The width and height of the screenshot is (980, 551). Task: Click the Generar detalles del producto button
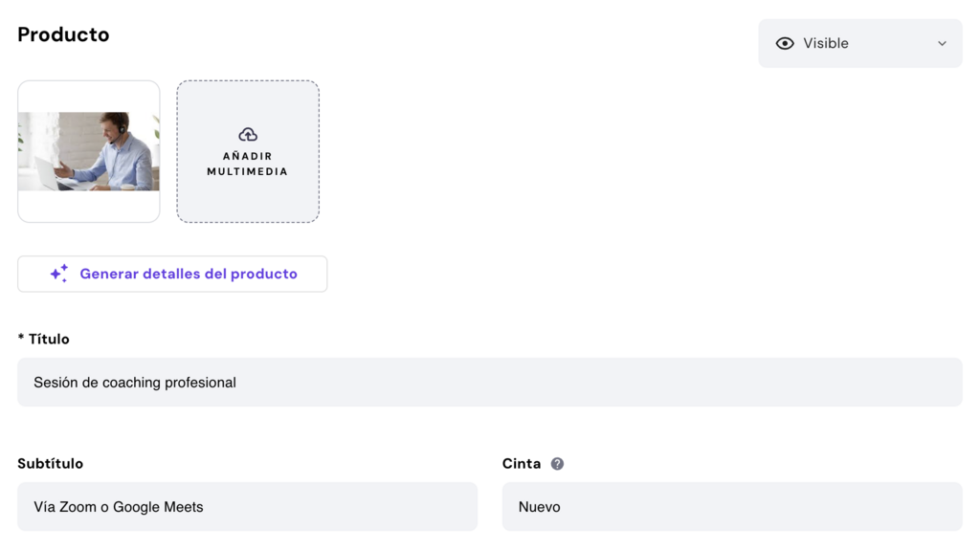coord(172,274)
